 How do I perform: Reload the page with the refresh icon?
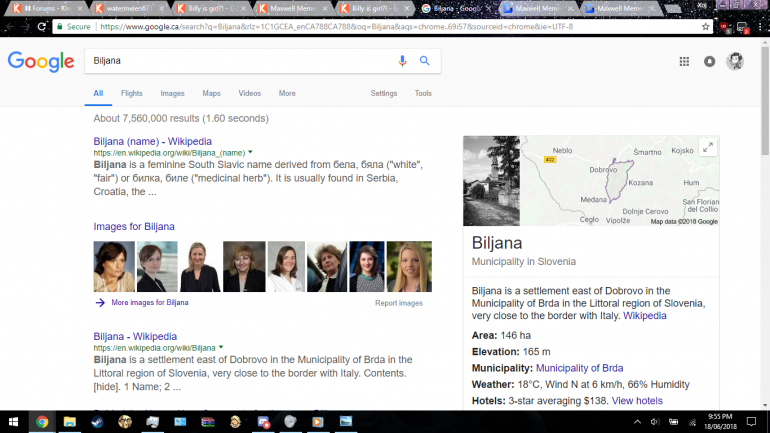42,27
